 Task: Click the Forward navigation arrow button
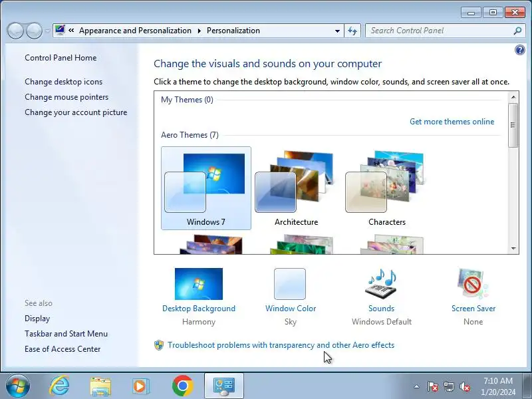click(x=34, y=31)
